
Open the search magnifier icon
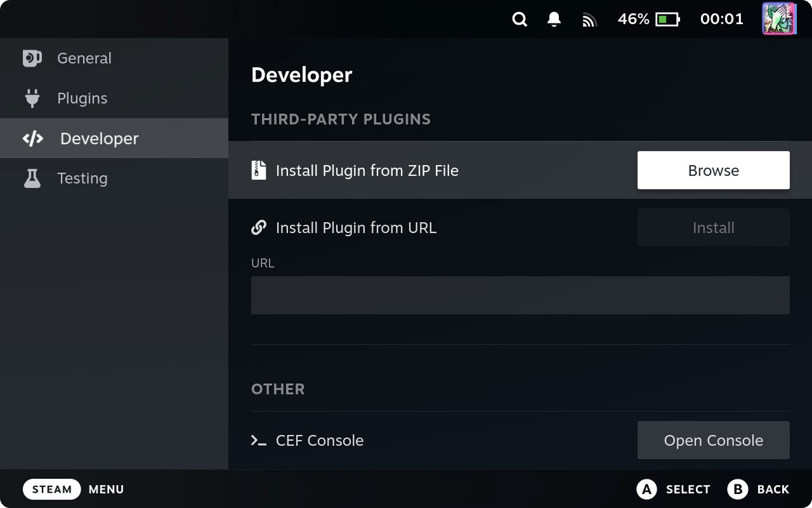pos(520,20)
